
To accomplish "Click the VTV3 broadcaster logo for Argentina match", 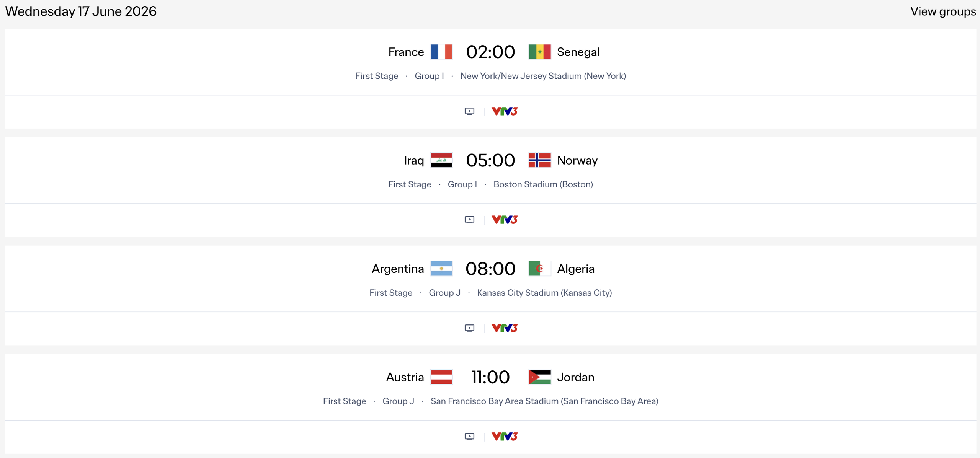I will coord(504,328).
